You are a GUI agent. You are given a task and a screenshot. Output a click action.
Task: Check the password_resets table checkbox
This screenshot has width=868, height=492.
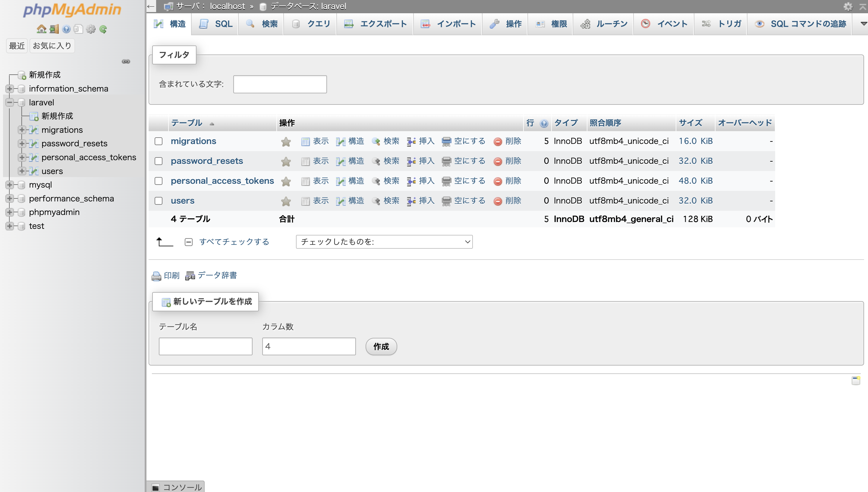click(159, 161)
